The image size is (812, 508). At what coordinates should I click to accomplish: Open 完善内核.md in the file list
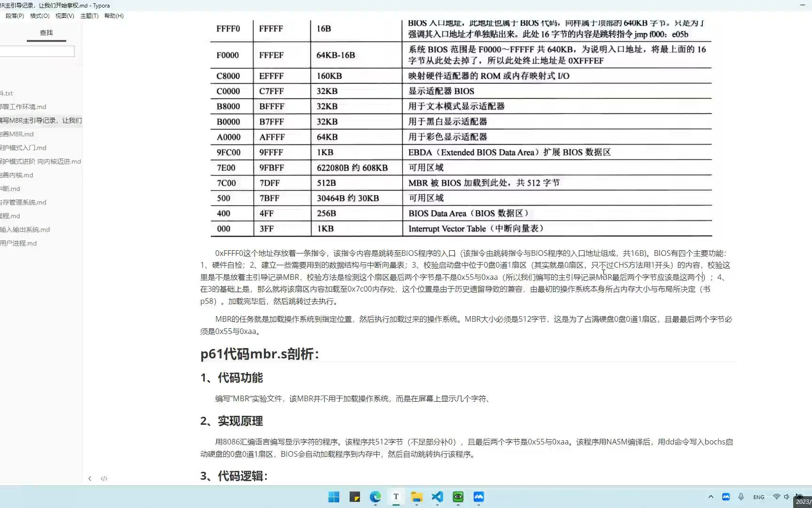[17, 175]
